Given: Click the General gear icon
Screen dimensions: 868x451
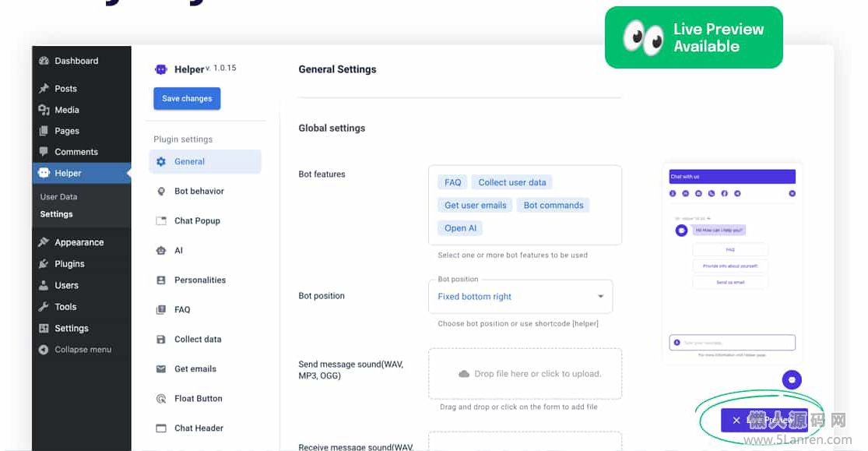Looking at the screenshot, I should pyautogui.click(x=161, y=161).
